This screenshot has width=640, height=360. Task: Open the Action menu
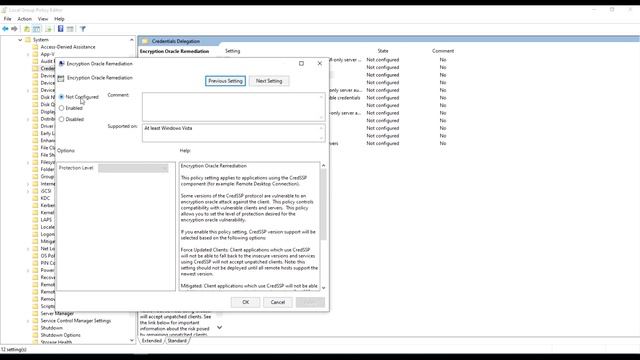[24, 19]
